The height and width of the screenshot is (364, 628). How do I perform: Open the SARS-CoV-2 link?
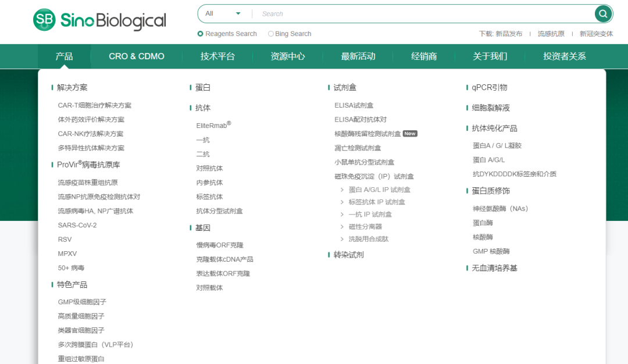pos(77,225)
